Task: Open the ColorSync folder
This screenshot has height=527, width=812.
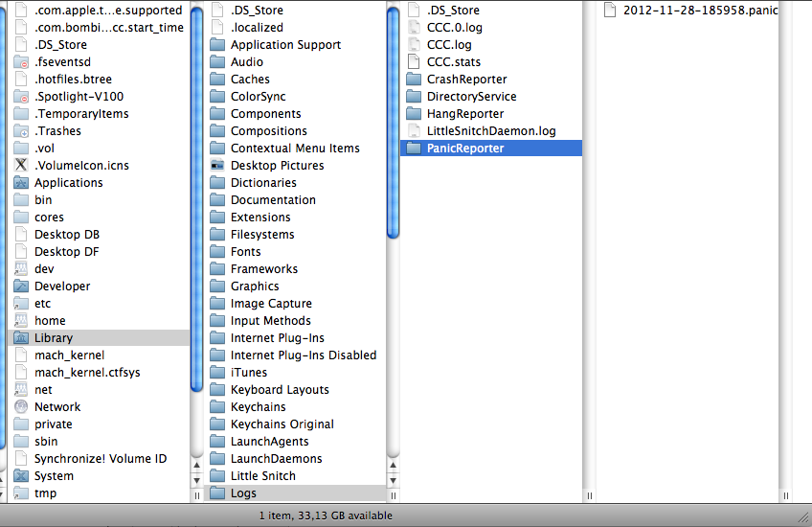Action: coord(295,97)
